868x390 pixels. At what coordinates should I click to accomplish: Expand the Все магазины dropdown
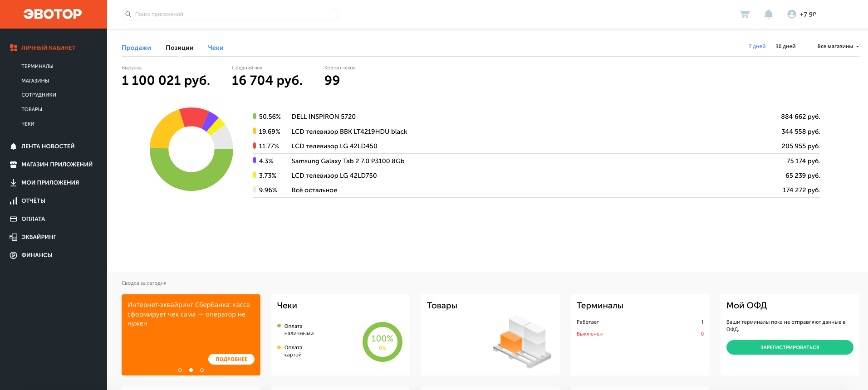[x=838, y=46]
